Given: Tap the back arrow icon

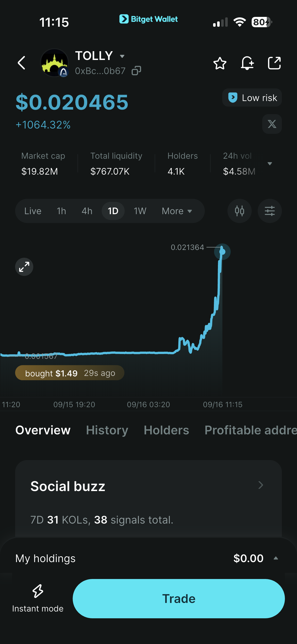Looking at the screenshot, I should click(22, 63).
